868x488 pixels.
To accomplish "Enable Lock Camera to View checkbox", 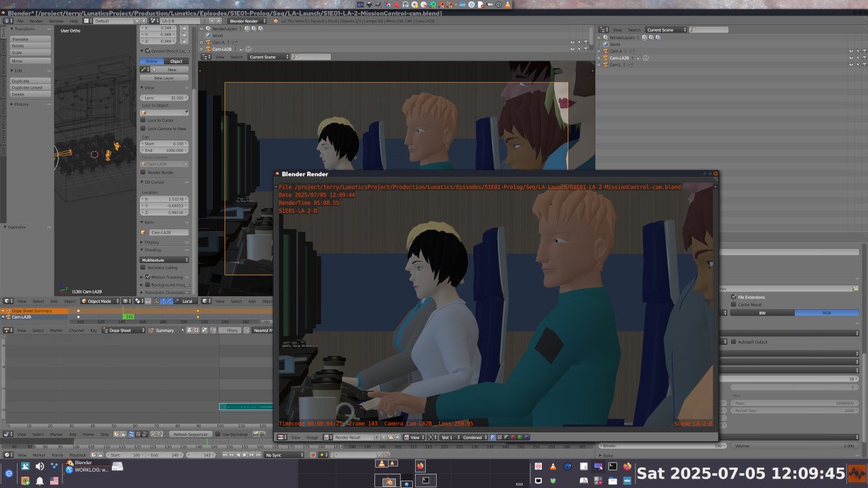I will click(143, 128).
